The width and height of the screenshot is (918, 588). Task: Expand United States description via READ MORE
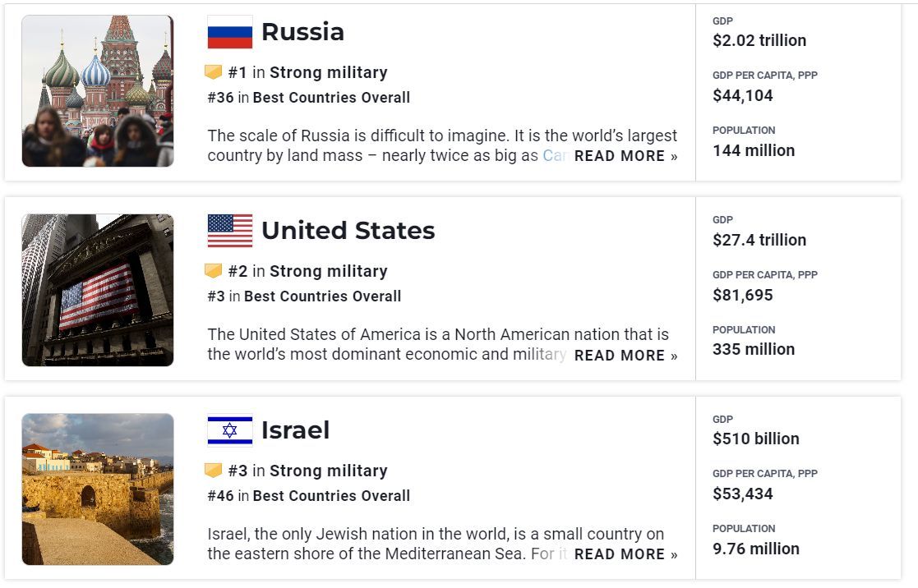(625, 356)
